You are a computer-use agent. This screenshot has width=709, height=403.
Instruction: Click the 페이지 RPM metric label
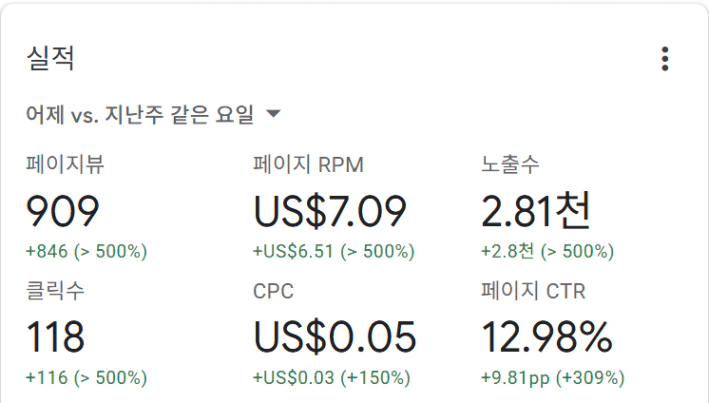(x=308, y=164)
